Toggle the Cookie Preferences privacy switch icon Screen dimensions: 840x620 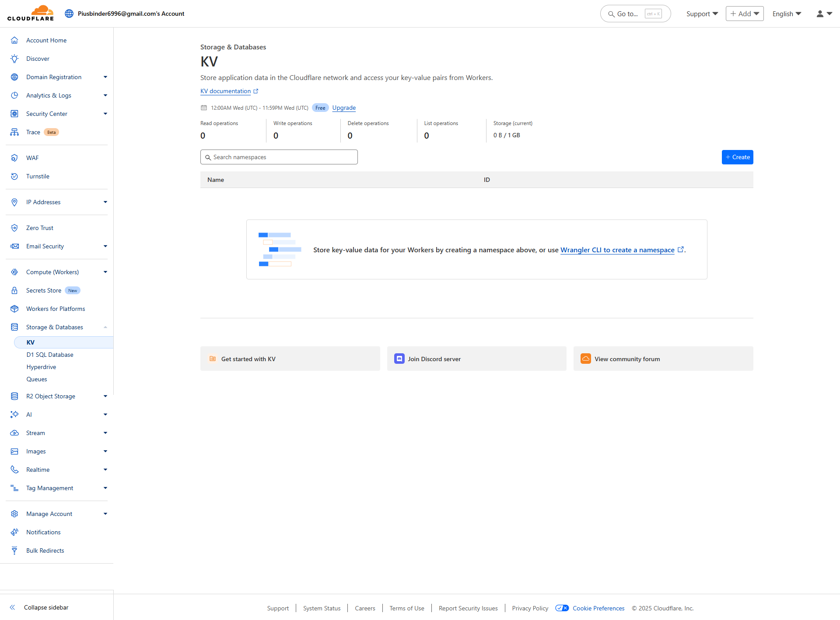click(x=562, y=608)
